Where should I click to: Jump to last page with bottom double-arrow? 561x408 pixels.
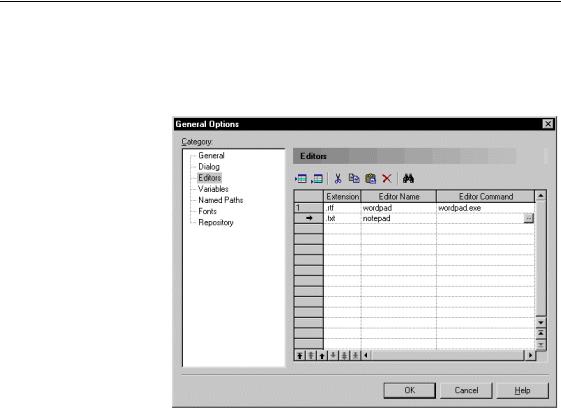541,344
